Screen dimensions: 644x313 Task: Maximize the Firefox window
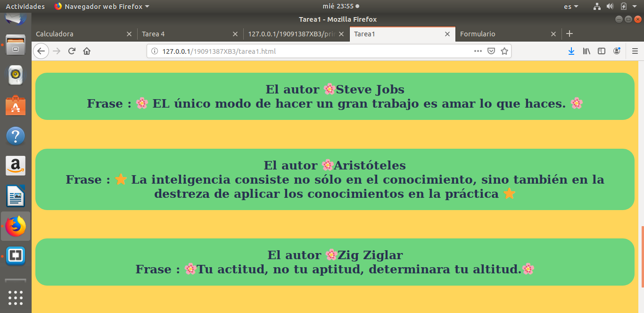[x=628, y=19]
